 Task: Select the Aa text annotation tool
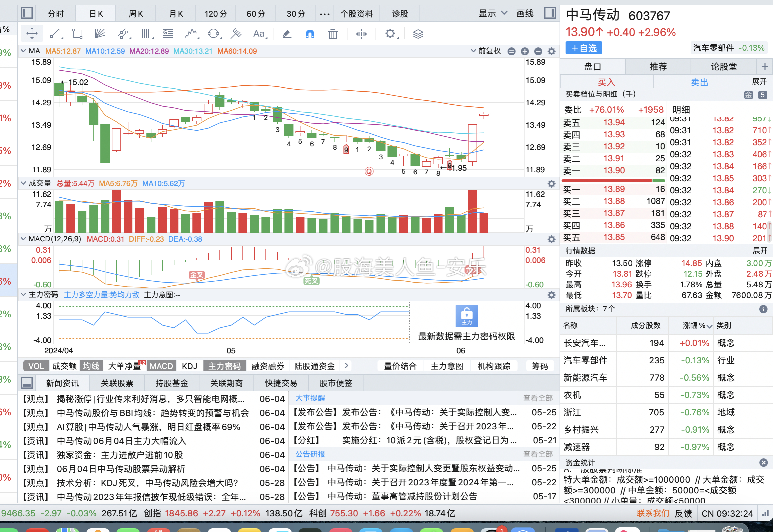pos(260,34)
